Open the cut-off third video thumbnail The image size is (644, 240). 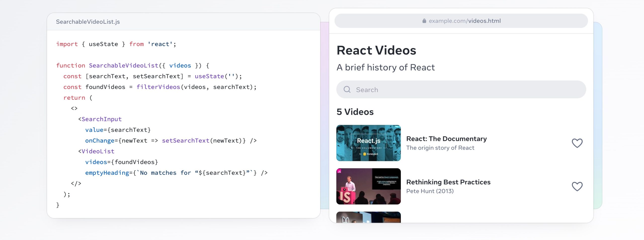coord(369,217)
